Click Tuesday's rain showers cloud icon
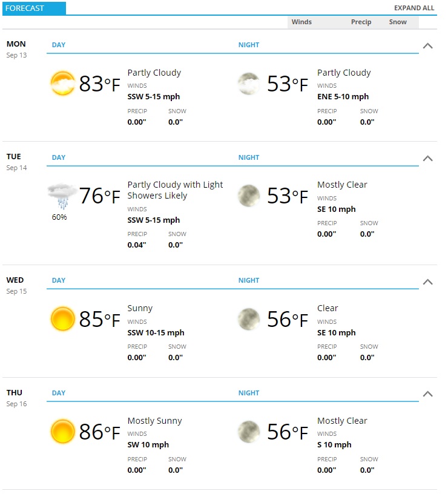Viewport: 448px width, 494px height. (x=62, y=196)
